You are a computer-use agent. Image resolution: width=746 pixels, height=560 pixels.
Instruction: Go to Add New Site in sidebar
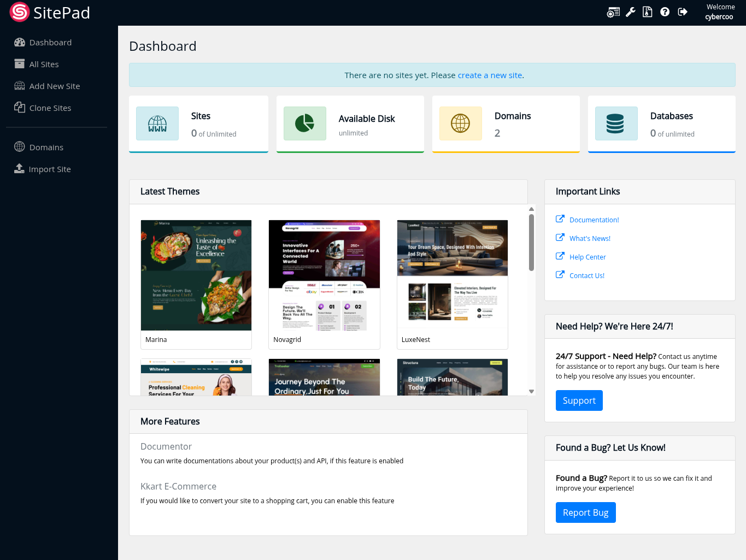click(x=54, y=86)
